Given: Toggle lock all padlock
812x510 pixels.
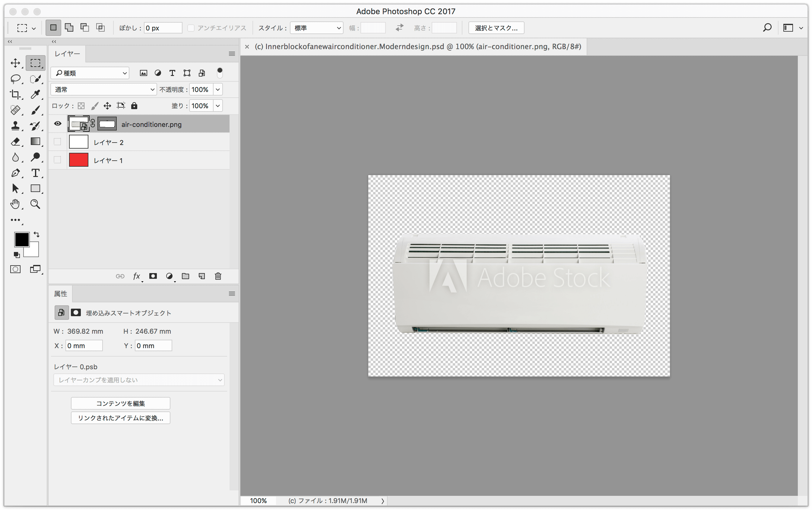Looking at the screenshot, I should [134, 106].
